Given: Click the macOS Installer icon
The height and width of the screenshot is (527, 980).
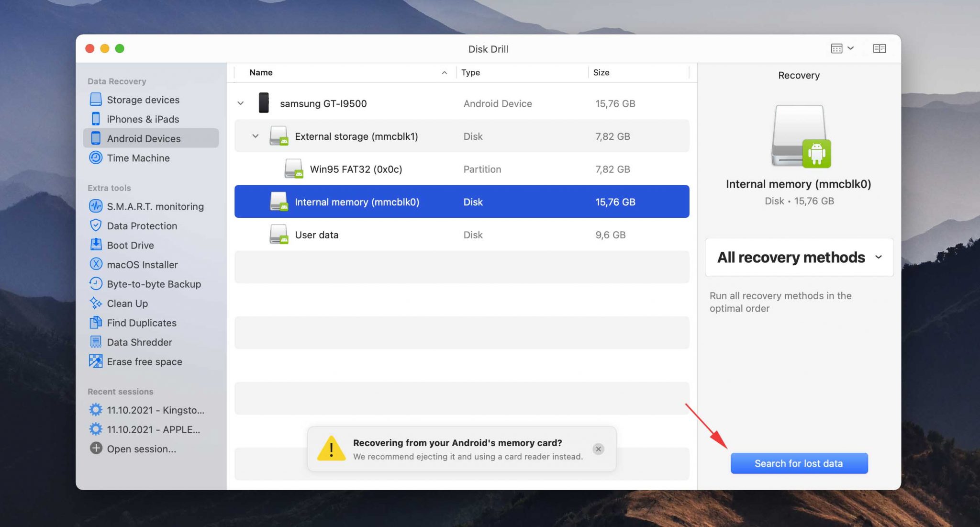Looking at the screenshot, I should click(x=96, y=264).
